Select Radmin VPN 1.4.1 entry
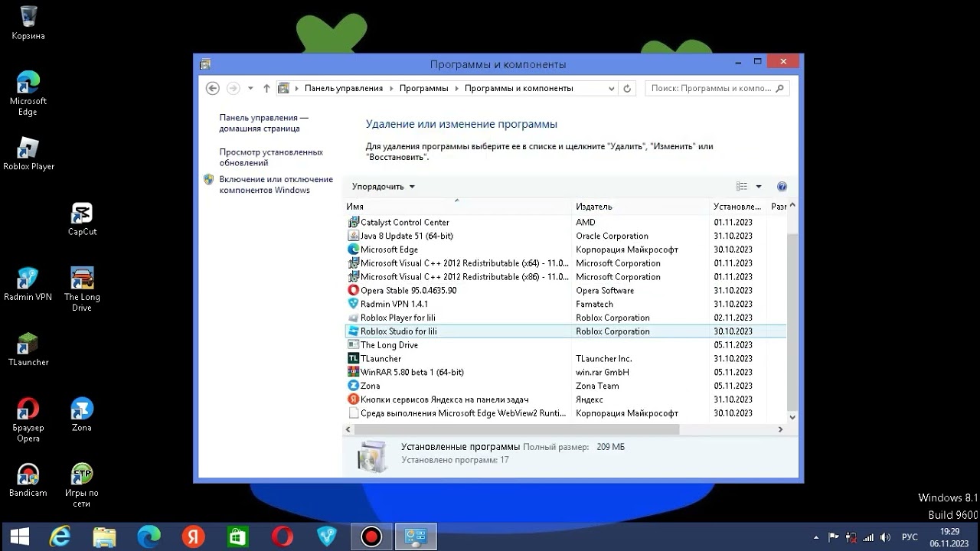This screenshot has width=980, height=551. point(567,304)
